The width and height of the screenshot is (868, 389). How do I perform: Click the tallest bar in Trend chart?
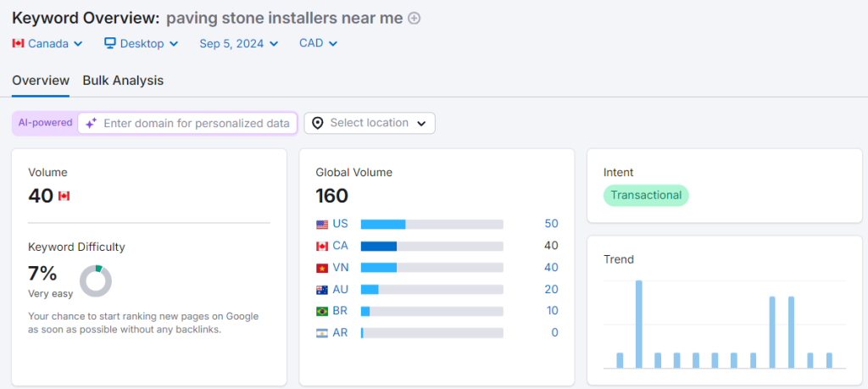pyautogui.click(x=638, y=324)
